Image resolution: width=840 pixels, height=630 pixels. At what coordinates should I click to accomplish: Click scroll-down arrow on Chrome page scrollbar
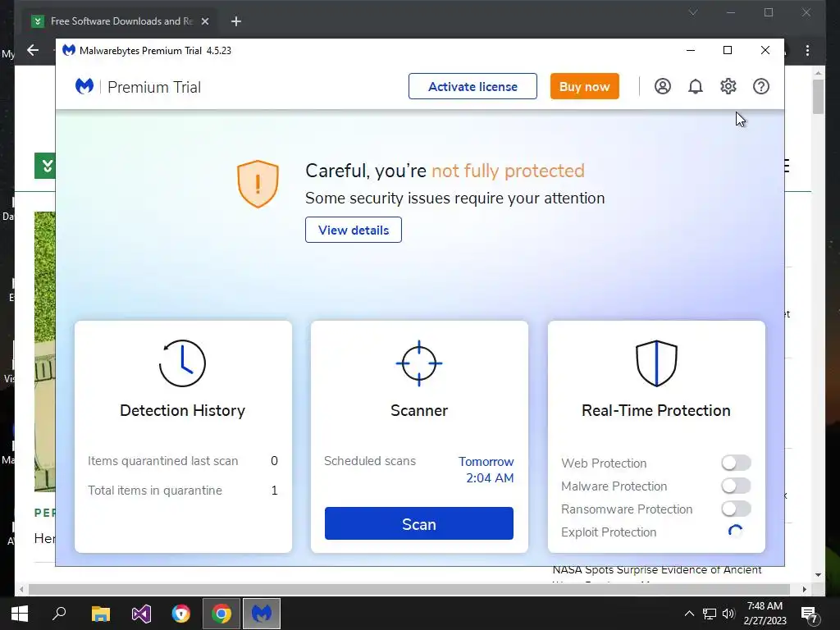coord(818,575)
